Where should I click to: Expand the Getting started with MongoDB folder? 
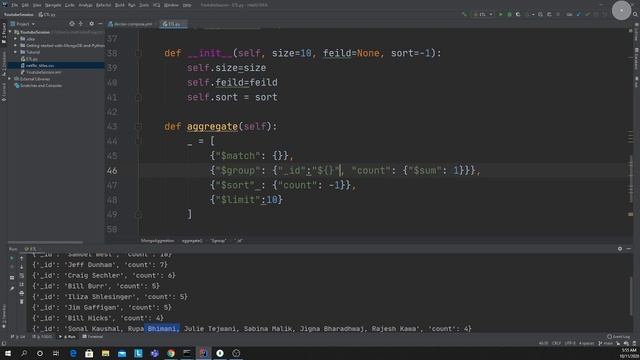[x=16, y=45]
